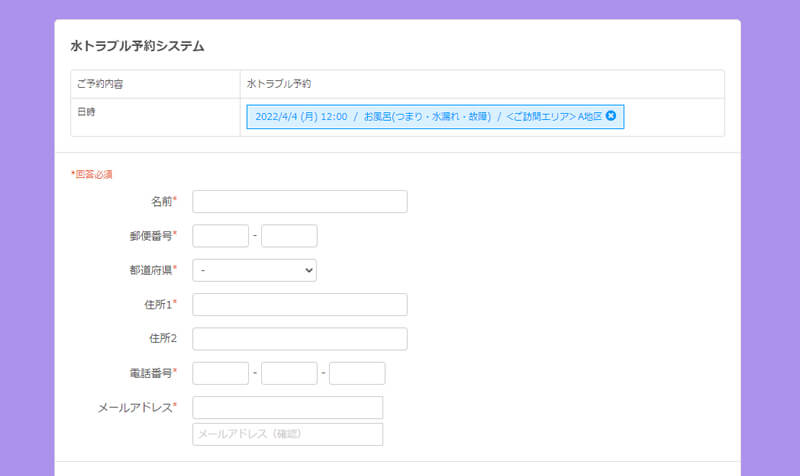Click the last 電話番号 box

pyautogui.click(x=357, y=373)
